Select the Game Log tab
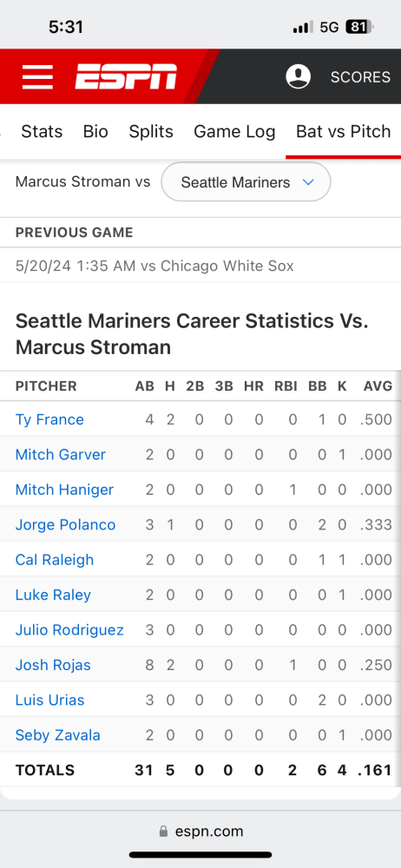This screenshot has width=401, height=868. pos(234,132)
